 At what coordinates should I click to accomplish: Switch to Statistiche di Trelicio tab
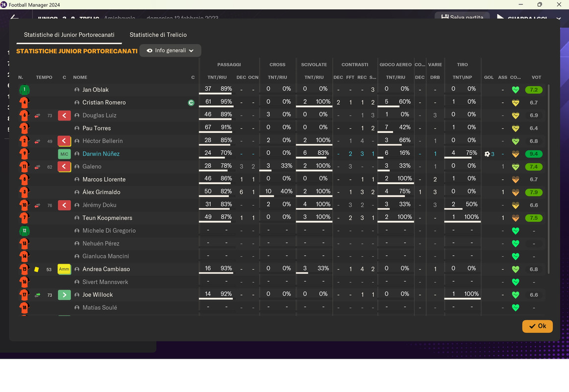158,35
